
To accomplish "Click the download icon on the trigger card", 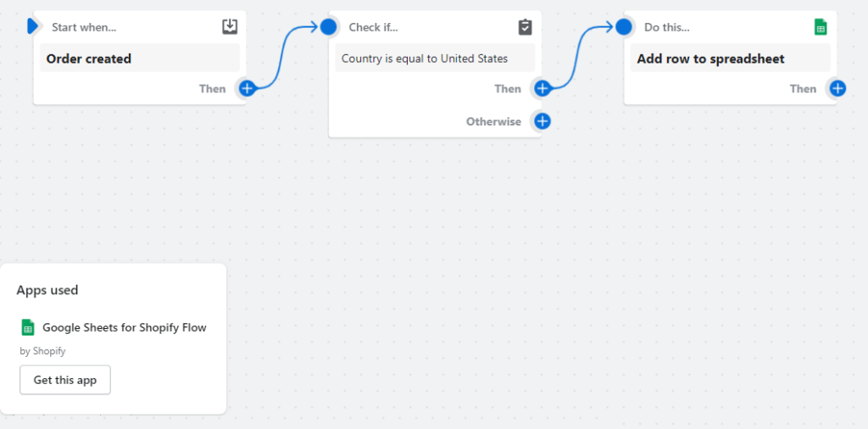I will point(230,27).
